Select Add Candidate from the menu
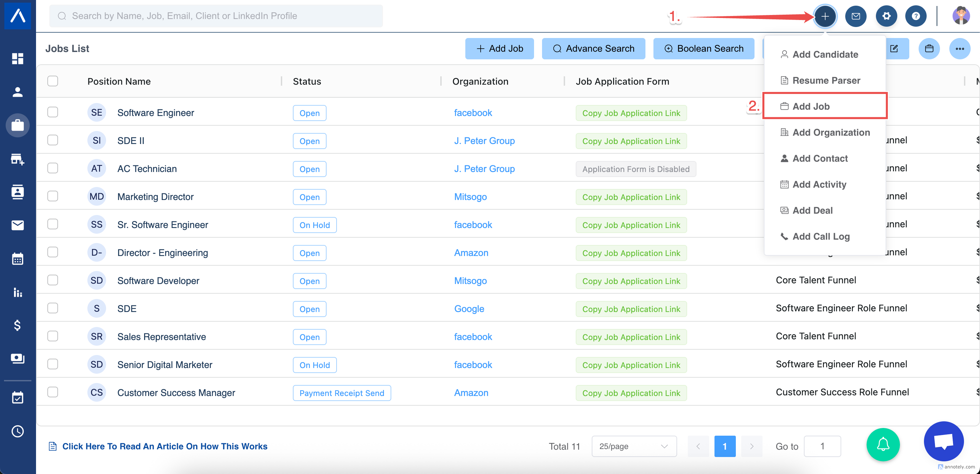Viewport: 980px width, 474px height. [825, 54]
